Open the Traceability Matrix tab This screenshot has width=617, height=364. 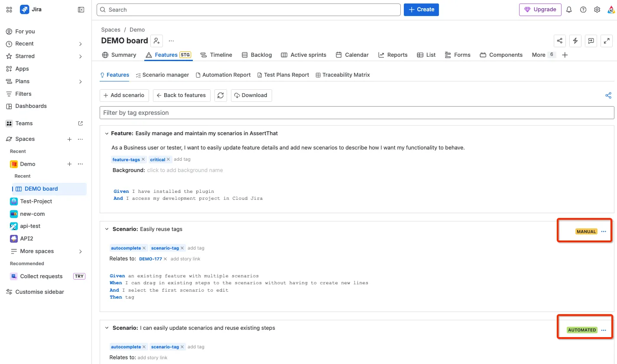343,75
